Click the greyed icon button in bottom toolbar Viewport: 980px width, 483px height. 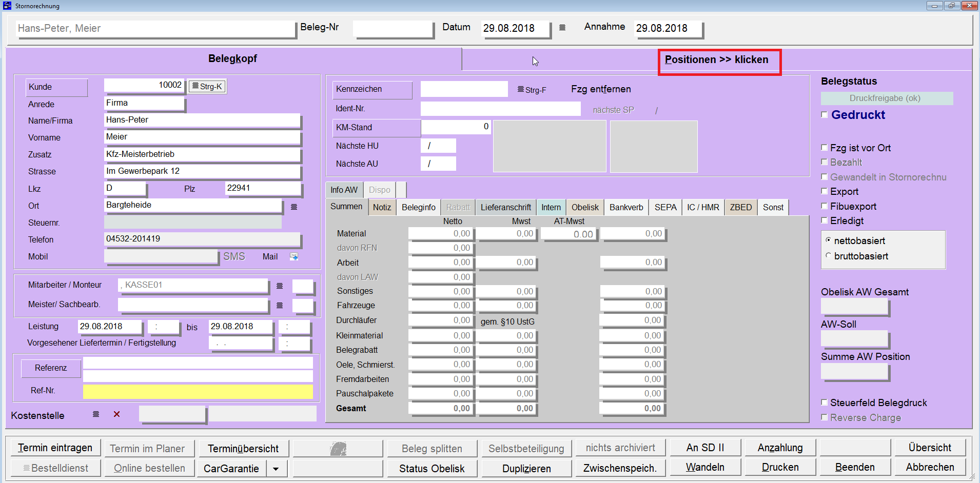(x=338, y=448)
